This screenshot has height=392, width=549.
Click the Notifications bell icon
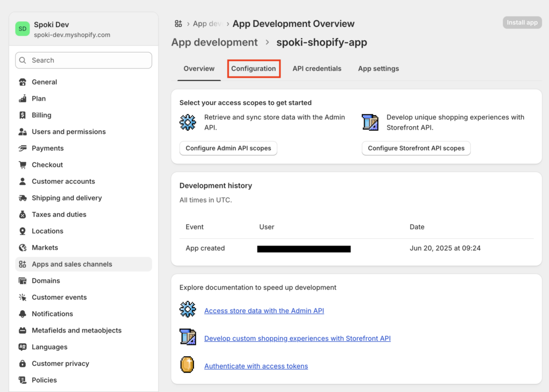[x=23, y=314]
